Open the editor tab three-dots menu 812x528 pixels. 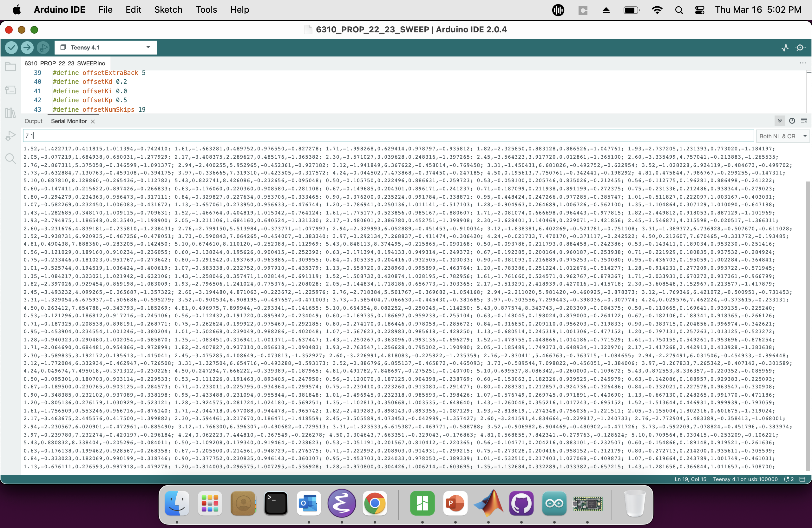tap(802, 63)
